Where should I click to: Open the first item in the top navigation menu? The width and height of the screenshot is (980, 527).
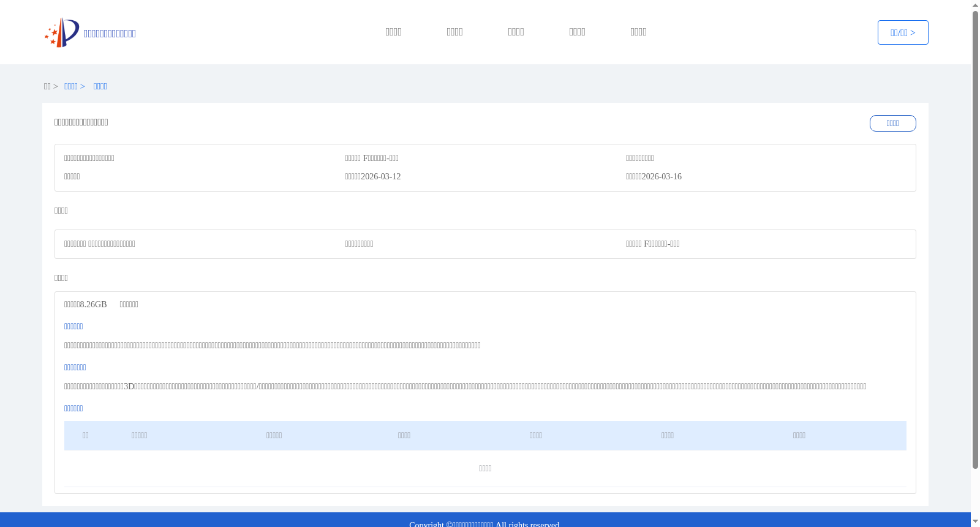pyautogui.click(x=393, y=32)
